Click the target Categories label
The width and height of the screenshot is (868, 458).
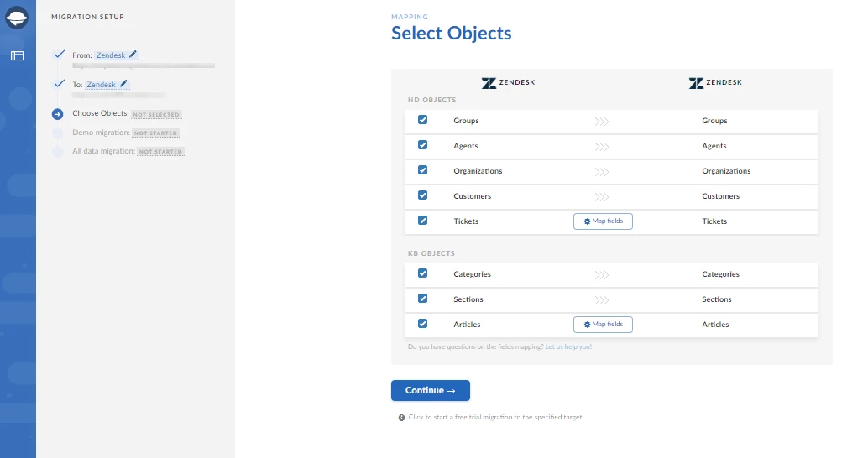tap(721, 274)
